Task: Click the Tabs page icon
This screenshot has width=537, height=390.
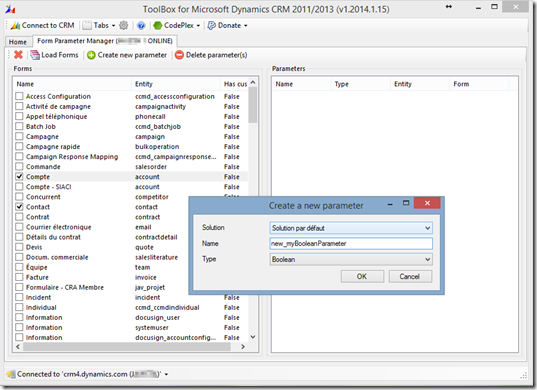Action: (87, 25)
